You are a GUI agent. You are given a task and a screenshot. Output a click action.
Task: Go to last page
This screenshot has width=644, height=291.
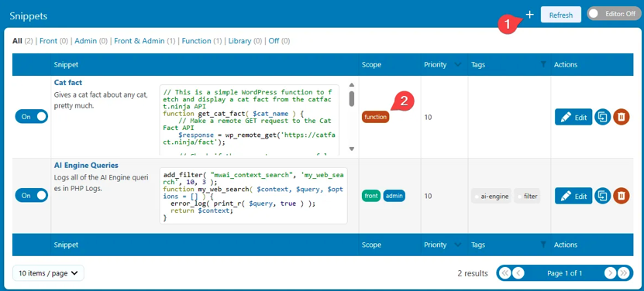(624, 273)
